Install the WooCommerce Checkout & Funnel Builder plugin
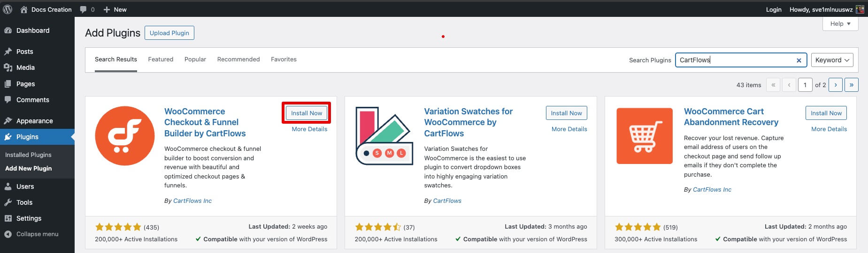 point(306,113)
